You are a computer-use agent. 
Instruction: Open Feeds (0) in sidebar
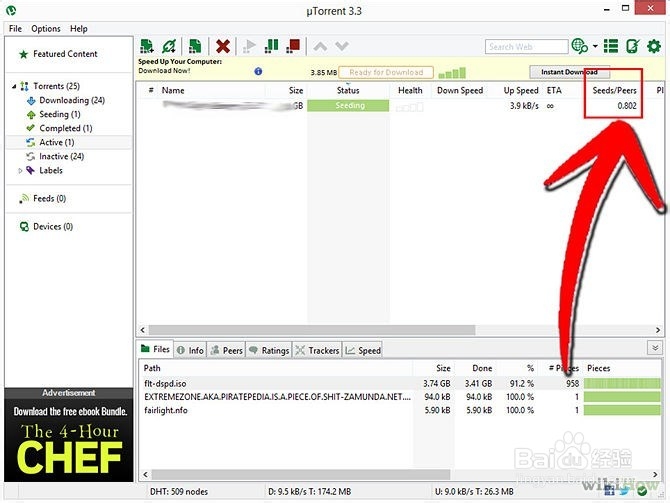point(50,199)
